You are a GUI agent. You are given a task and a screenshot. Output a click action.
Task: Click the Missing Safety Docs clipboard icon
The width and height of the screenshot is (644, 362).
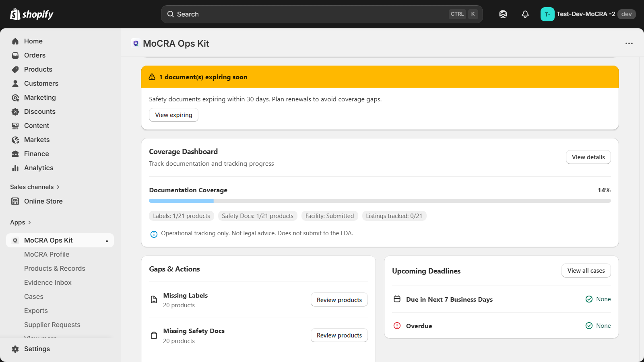[154, 335]
